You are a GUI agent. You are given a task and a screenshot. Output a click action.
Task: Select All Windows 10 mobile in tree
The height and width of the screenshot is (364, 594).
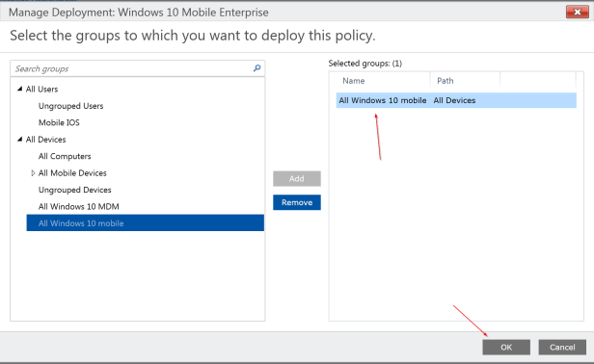click(x=146, y=222)
